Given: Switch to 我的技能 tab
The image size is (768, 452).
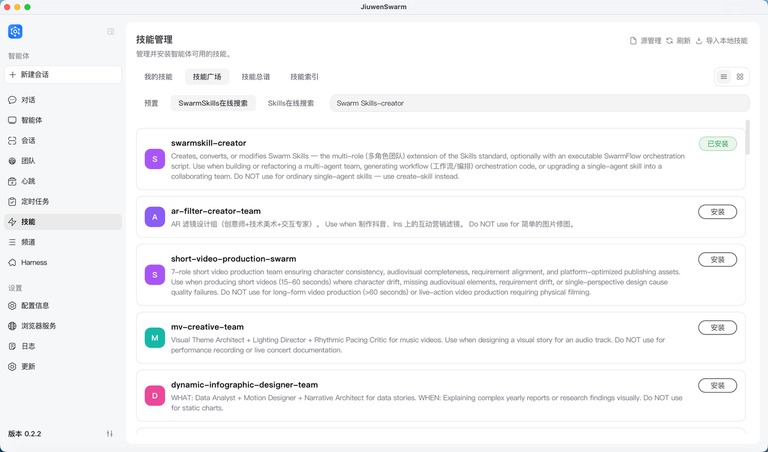Looking at the screenshot, I should point(158,76).
